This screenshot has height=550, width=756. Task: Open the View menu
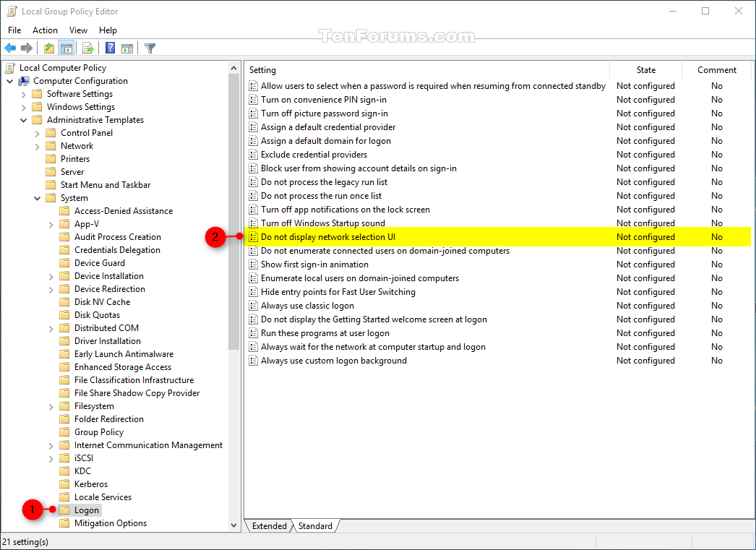78,30
